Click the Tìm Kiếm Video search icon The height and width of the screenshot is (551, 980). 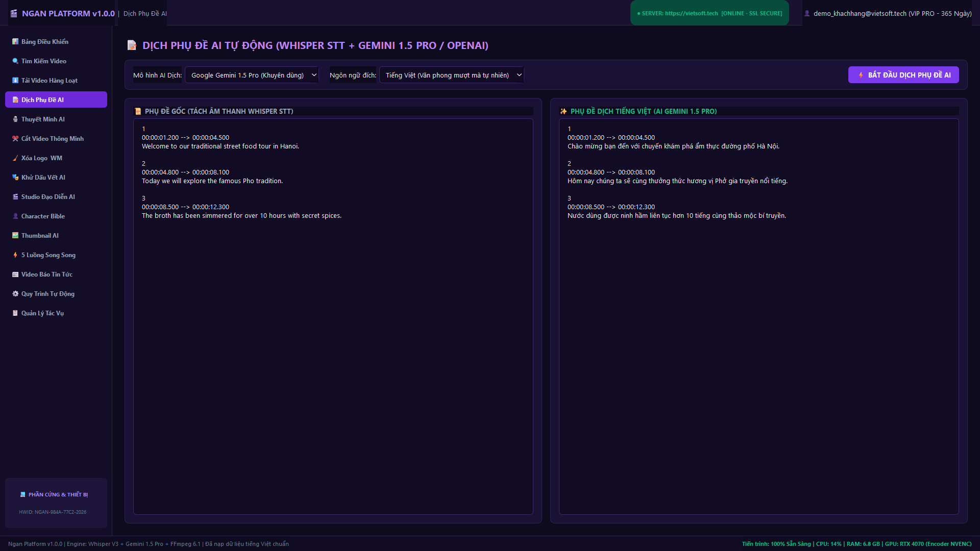pyautogui.click(x=15, y=61)
